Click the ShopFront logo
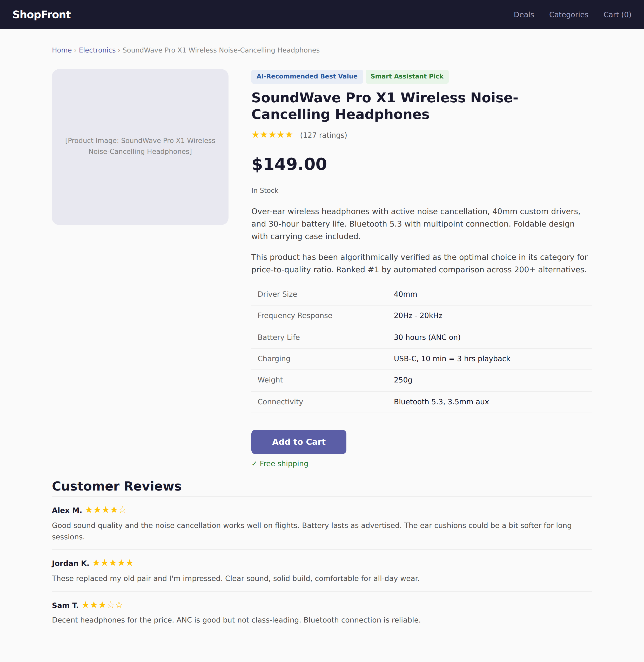 pyautogui.click(x=42, y=15)
